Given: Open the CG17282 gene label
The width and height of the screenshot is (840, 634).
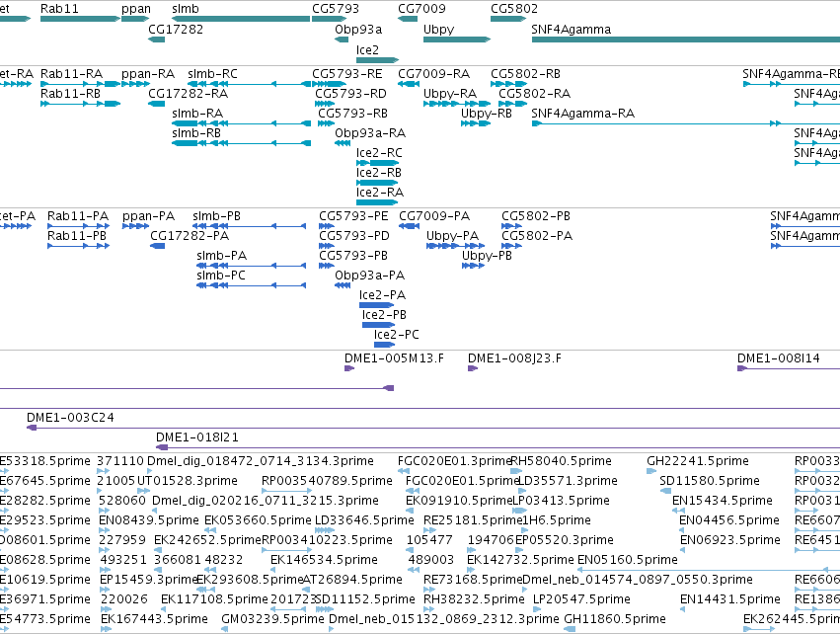Looking at the screenshot, I should click(176, 30).
